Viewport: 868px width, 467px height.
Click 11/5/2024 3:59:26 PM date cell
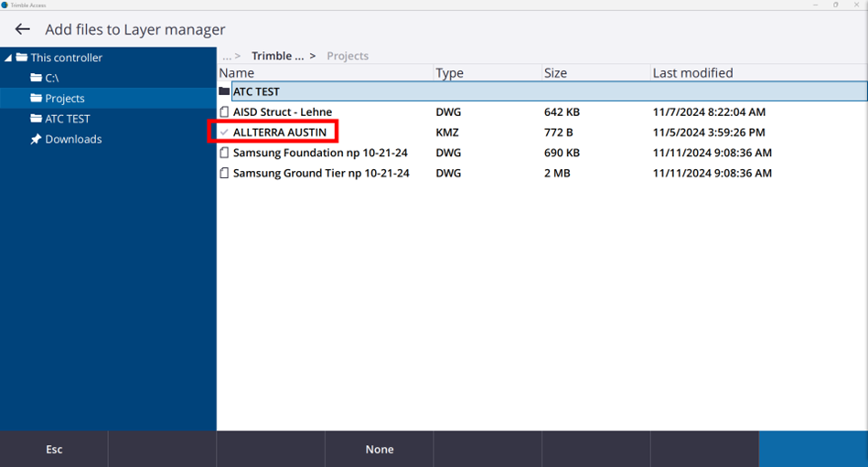709,133
